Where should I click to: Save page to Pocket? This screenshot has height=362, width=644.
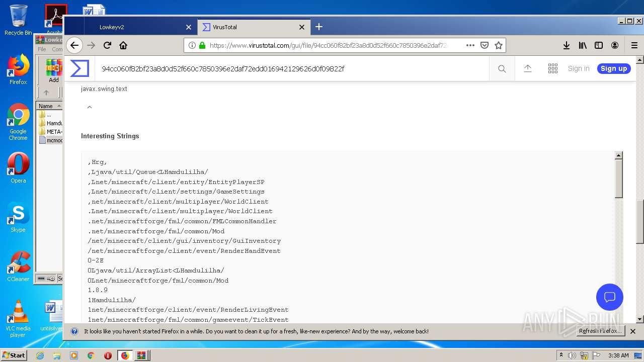click(x=485, y=45)
